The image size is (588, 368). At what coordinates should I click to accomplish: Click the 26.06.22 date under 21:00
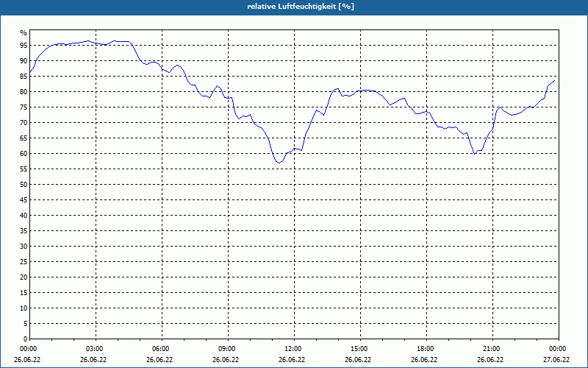tap(490, 360)
